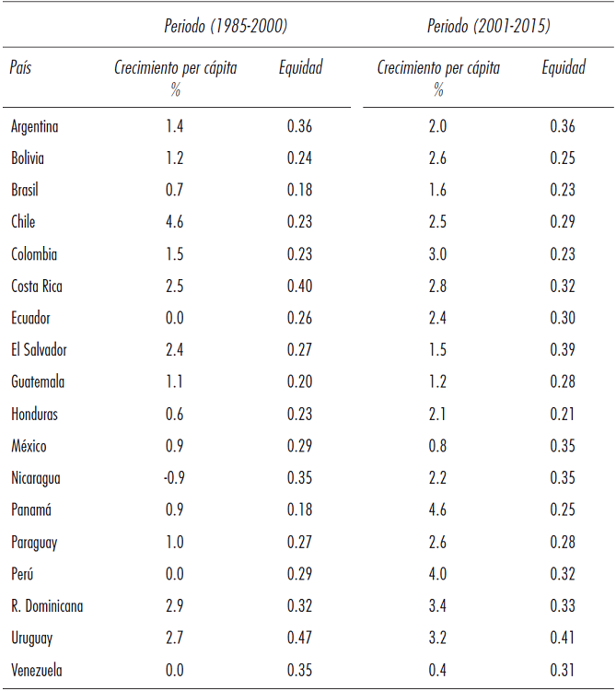Click the 'Periodo (2001-2015)' column group header
The image size is (616, 691).
tap(488, 27)
